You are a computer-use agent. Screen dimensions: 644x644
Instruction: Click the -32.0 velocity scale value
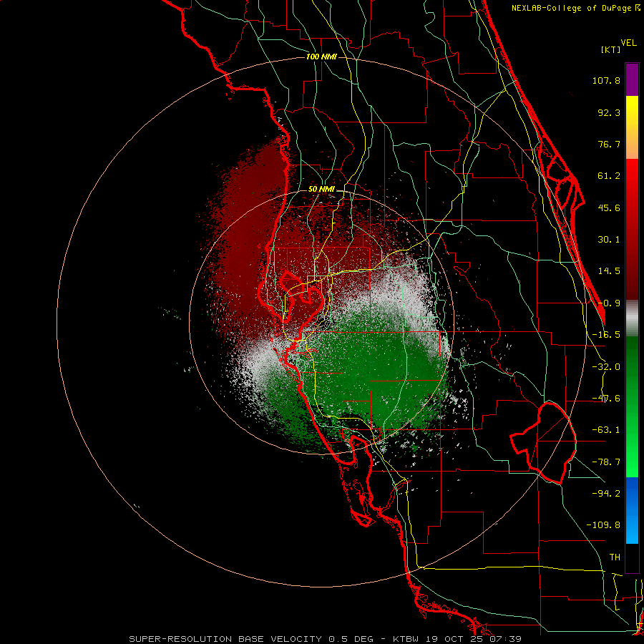606,367
